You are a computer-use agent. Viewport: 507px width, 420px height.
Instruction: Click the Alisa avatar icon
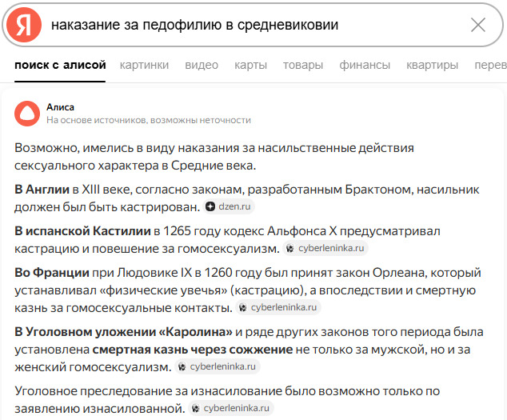[27, 113]
